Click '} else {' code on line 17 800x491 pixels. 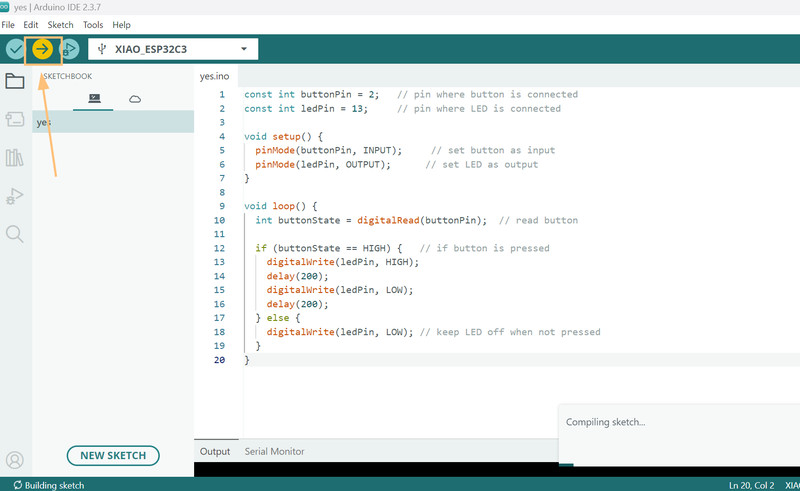[278, 318]
